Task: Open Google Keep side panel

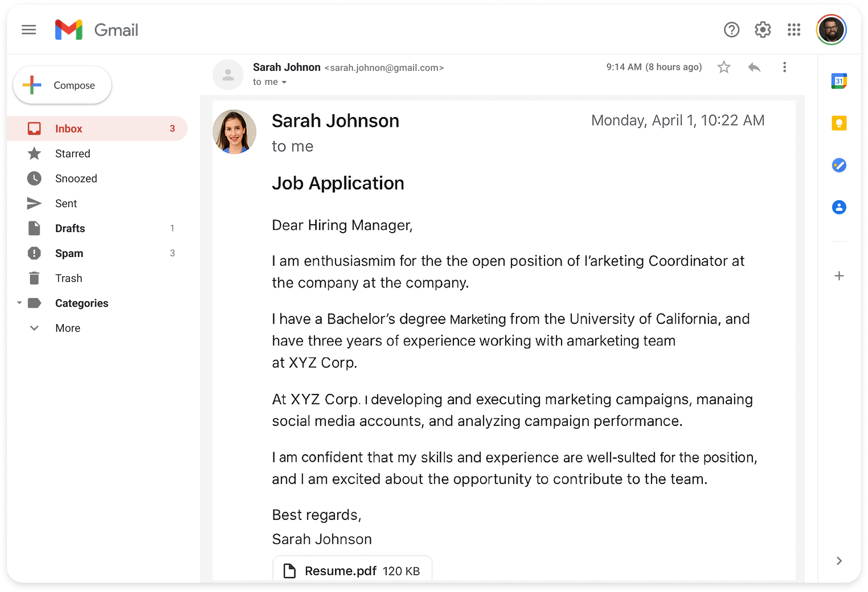Action: click(x=839, y=123)
